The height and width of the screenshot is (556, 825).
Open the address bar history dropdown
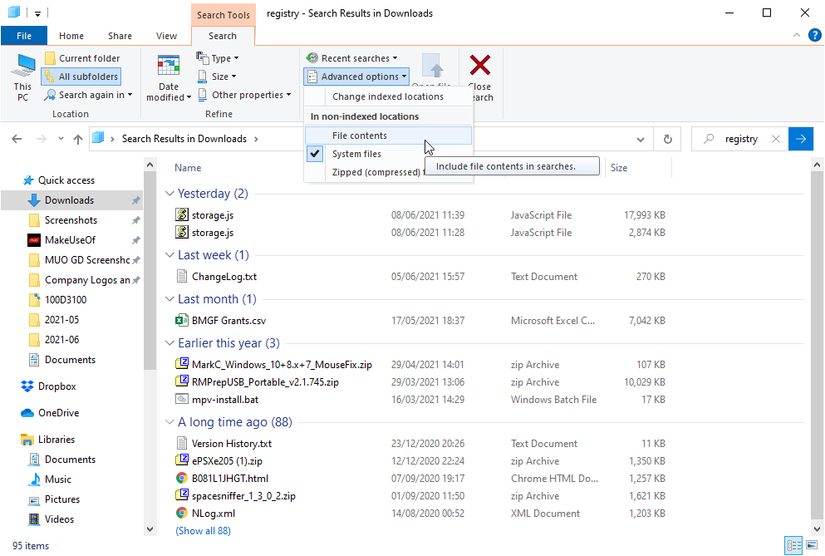(x=640, y=139)
